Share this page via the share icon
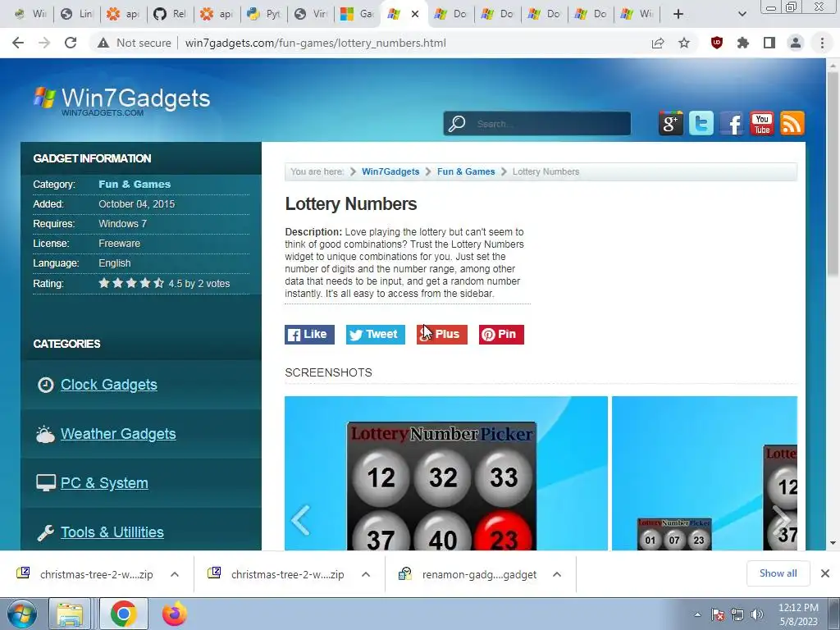The width and height of the screenshot is (840, 630). click(658, 43)
